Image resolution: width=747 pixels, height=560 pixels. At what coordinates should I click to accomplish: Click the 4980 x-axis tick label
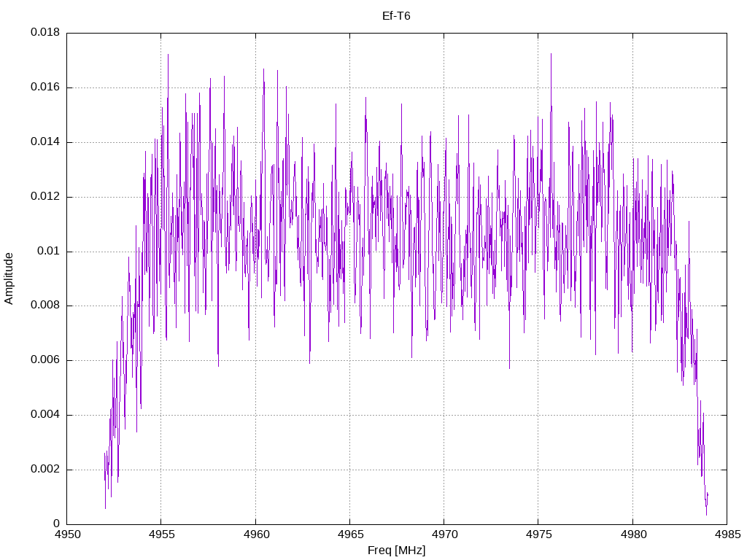[x=634, y=534]
